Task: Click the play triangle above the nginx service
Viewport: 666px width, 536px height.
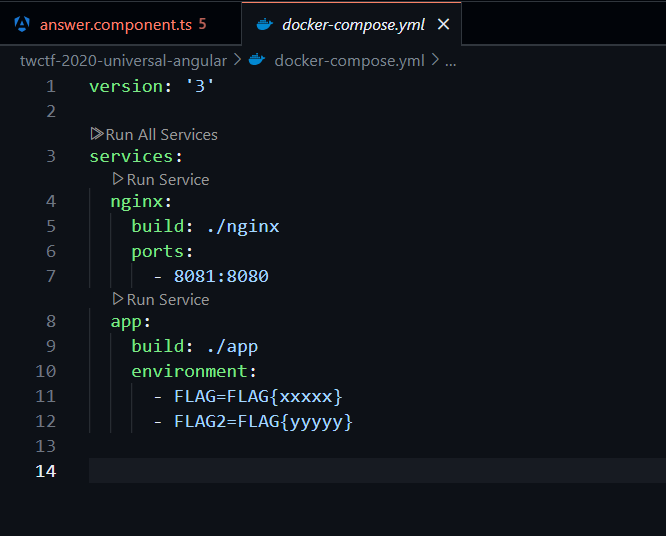Action: pos(118,179)
